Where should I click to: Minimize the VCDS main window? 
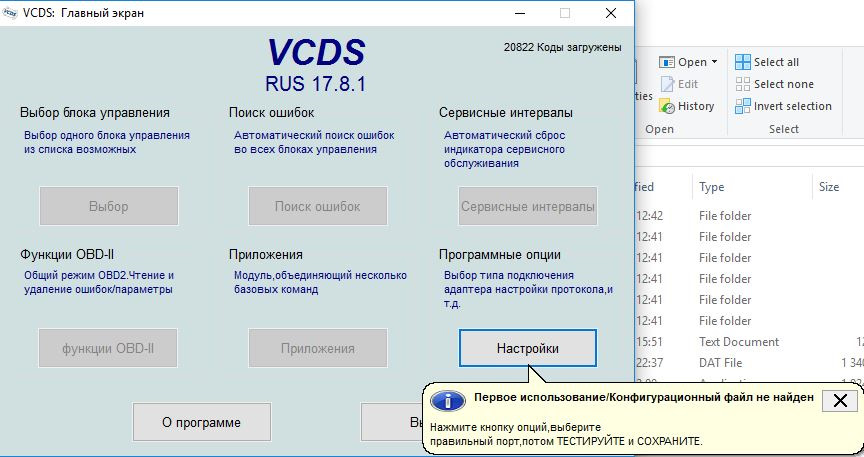tap(520, 13)
